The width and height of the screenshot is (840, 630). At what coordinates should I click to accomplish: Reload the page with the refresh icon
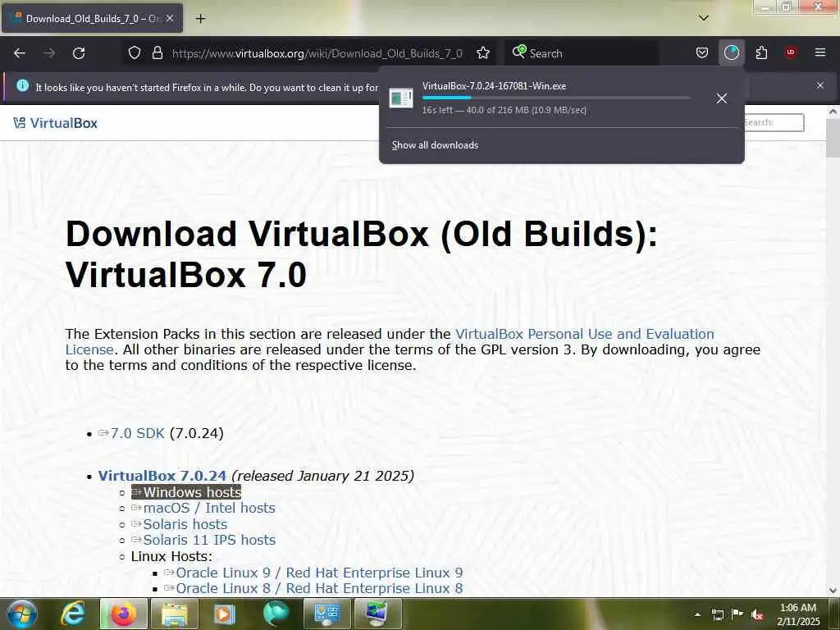79,53
